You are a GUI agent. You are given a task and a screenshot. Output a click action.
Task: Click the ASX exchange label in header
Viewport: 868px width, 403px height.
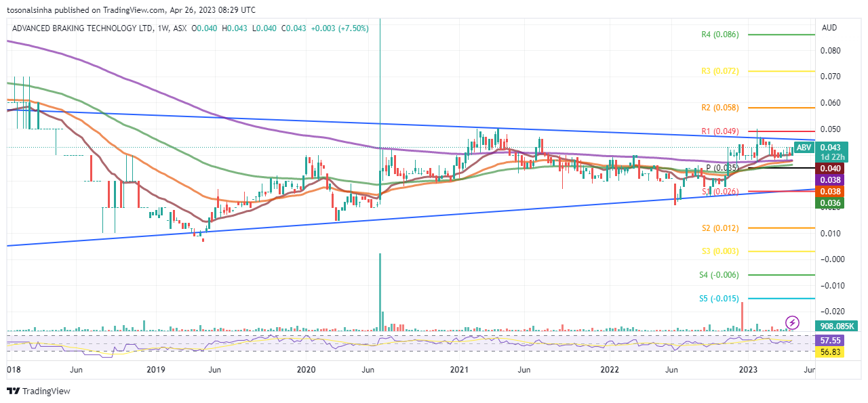pos(180,28)
